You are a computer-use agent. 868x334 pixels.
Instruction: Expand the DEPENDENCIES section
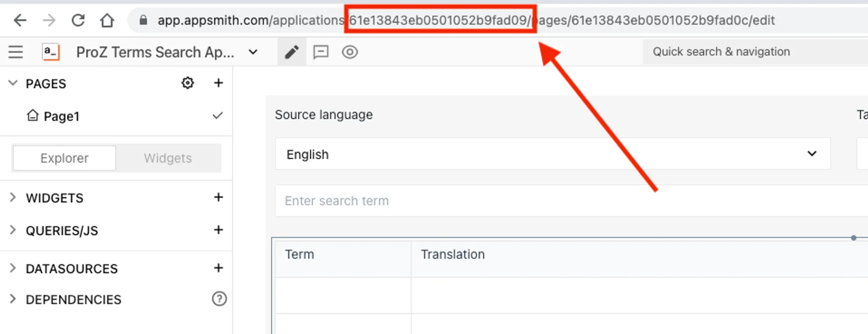coord(13,299)
